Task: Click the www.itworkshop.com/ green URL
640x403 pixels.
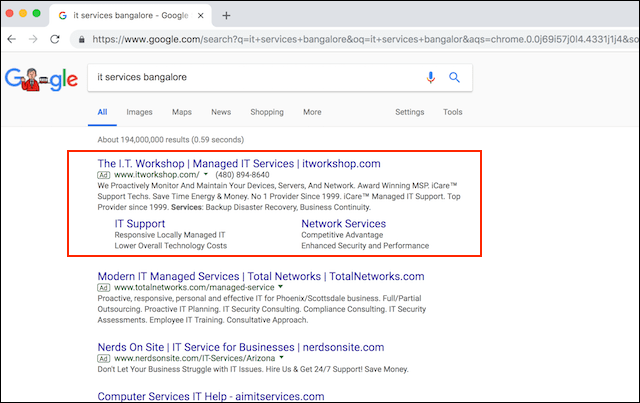Action: point(157,175)
